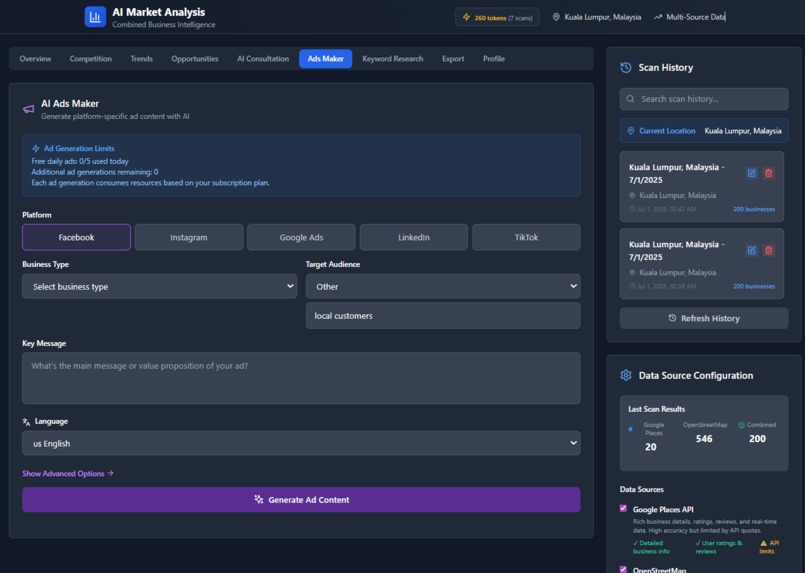
Task: Click the megaphone icon beside AI Ads Maker
Action: 29,109
